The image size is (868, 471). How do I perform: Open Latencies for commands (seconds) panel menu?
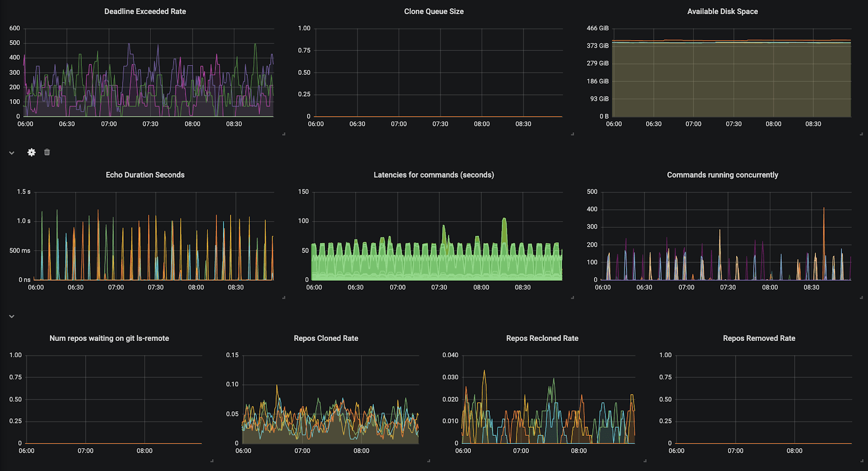tap(433, 175)
